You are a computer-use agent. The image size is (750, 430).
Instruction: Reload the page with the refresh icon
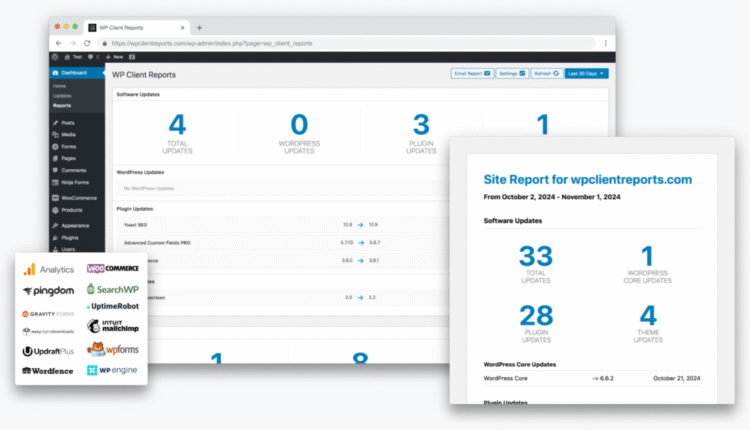coord(87,43)
